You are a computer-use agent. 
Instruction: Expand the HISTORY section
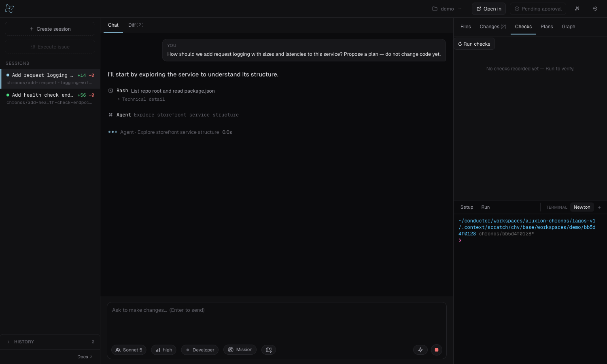[x=50, y=342]
